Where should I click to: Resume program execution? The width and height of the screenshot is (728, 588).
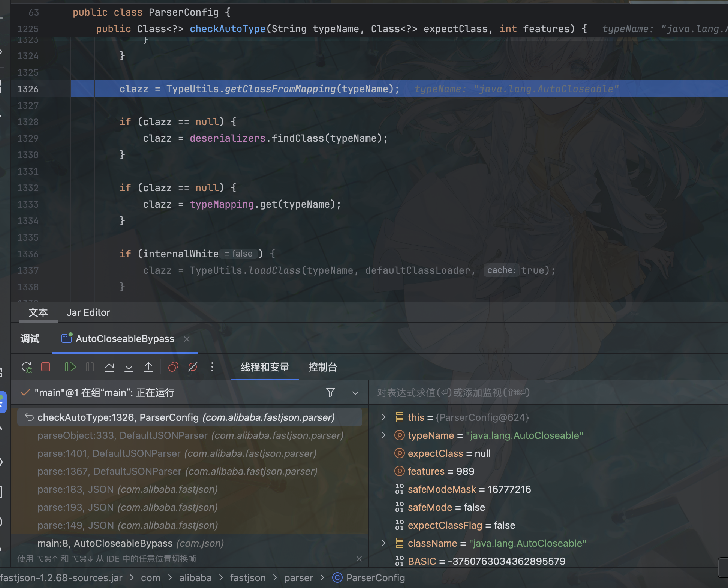point(70,367)
